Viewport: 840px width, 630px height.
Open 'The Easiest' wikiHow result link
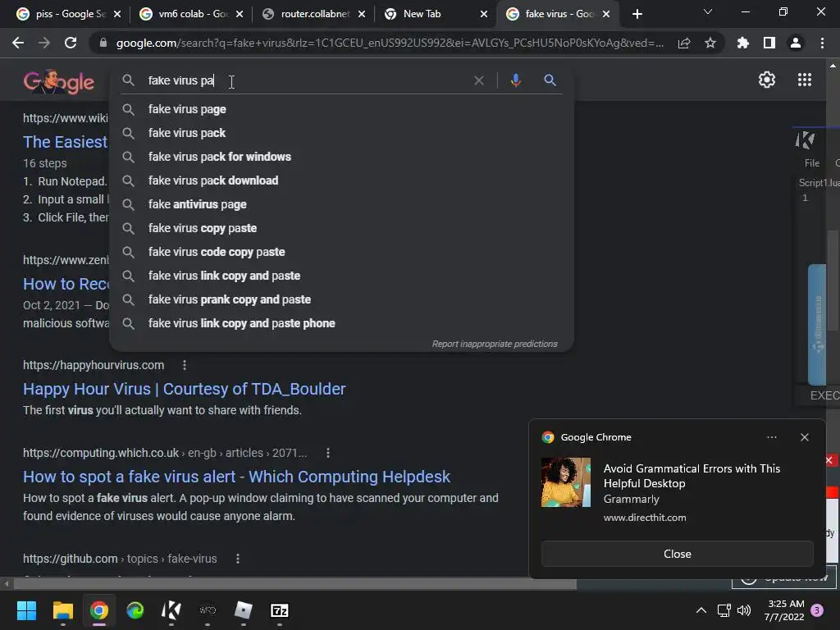pyautogui.click(x=66, y=142)
